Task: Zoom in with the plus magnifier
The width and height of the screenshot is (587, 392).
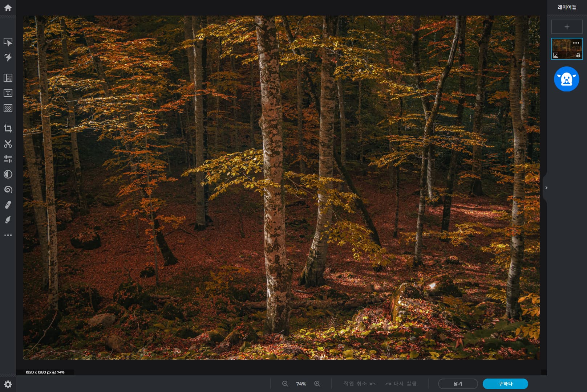Action: 317,384
